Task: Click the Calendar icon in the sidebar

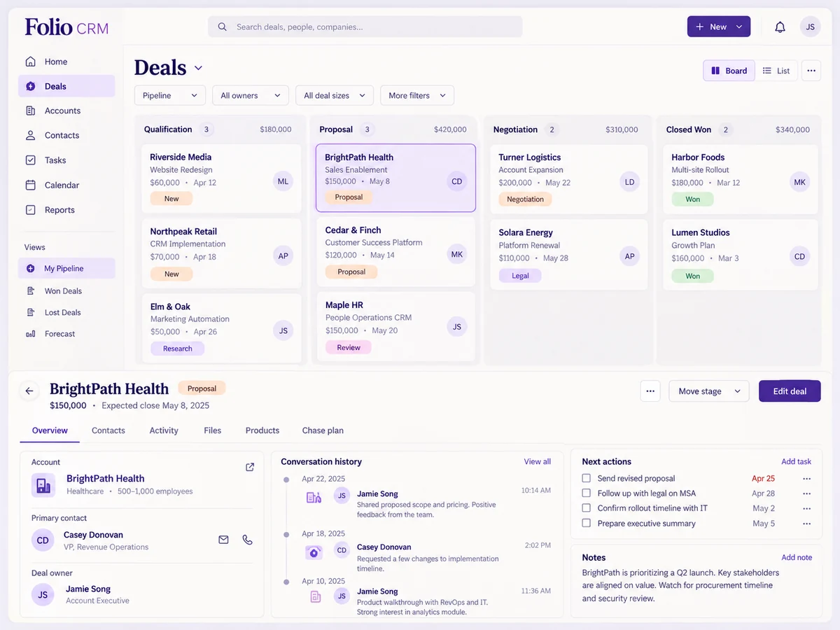Action: [30, 185]
